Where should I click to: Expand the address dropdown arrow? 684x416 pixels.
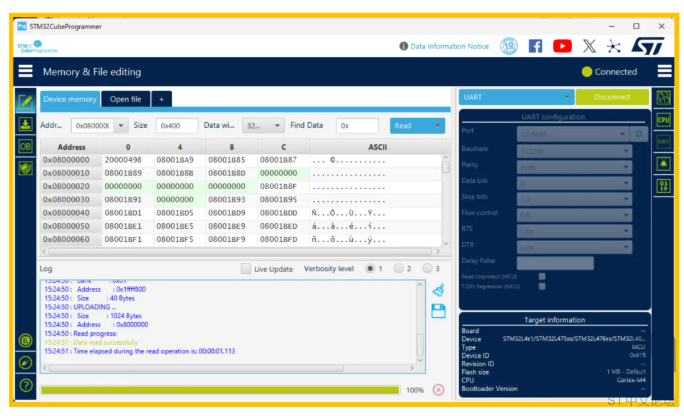[121, 126]
